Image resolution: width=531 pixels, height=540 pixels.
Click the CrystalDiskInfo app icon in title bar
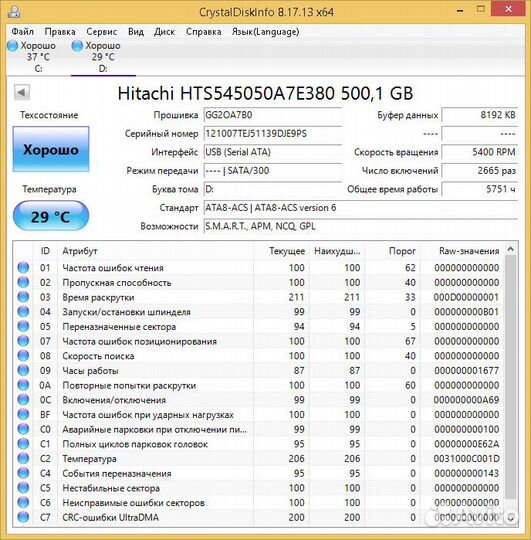pos(14,12)
